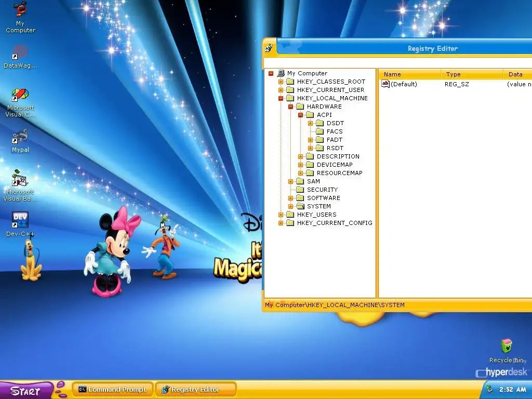532x399 pixels.
Task: Expand the SAM node
Action: [290, 181]
